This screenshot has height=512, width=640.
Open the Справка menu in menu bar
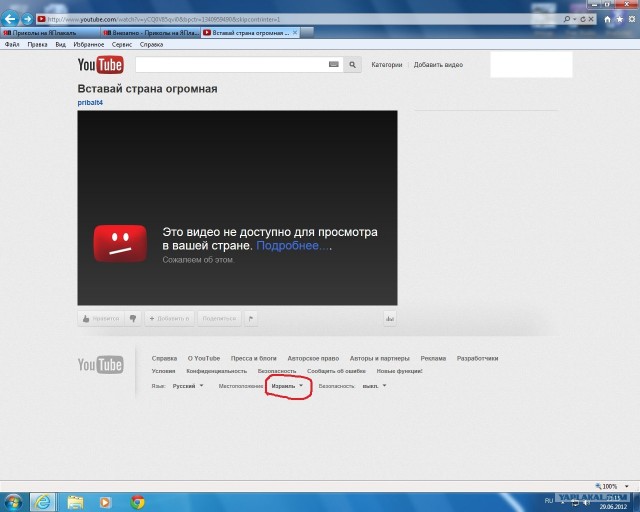coord(151,45)
